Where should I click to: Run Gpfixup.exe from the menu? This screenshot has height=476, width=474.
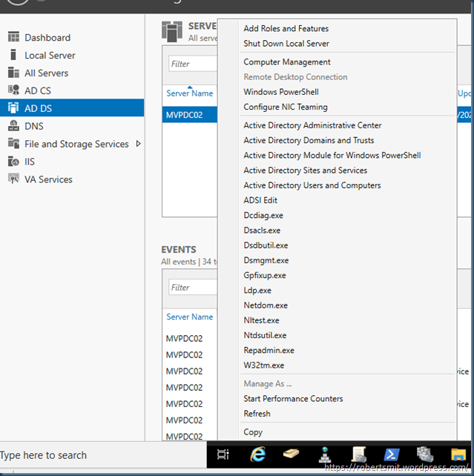(x=265, y=275)
